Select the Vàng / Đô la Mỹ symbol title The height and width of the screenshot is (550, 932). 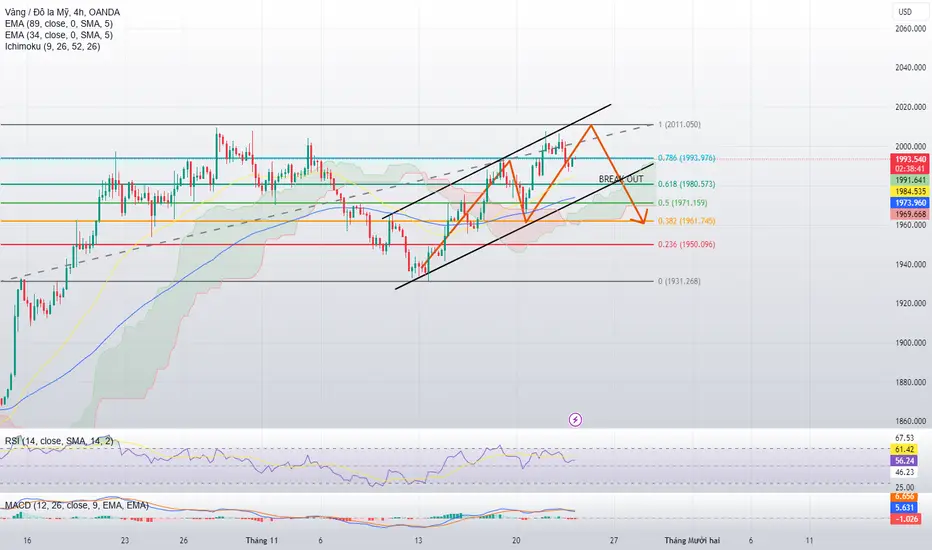pos(62,12)
